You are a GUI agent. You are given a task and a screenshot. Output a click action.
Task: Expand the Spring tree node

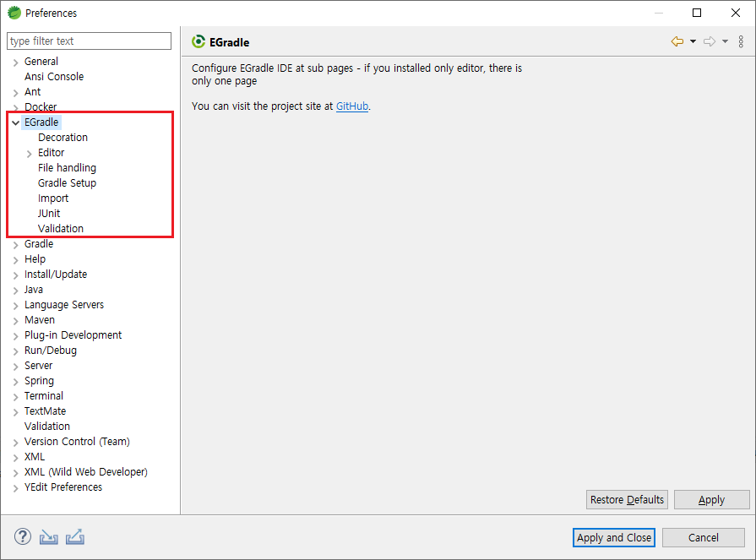click(15, 381)
